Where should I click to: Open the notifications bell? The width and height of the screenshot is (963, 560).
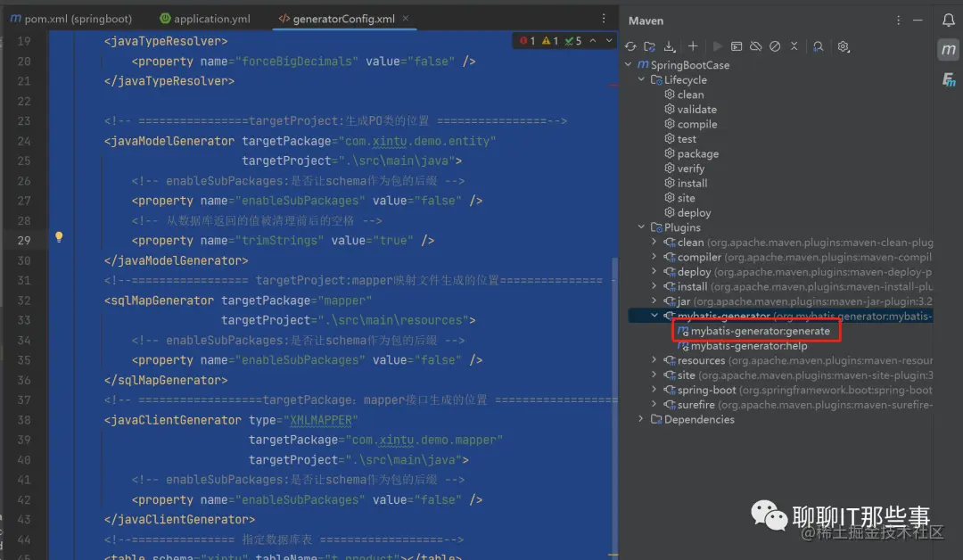(948, 21)
